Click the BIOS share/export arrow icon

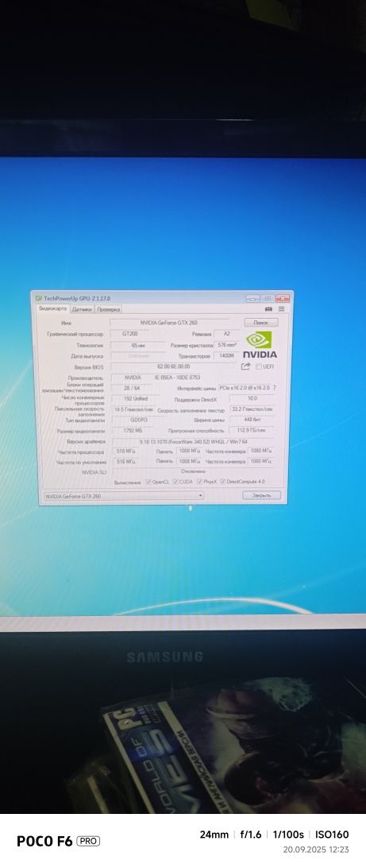click(x=245, y=366)
